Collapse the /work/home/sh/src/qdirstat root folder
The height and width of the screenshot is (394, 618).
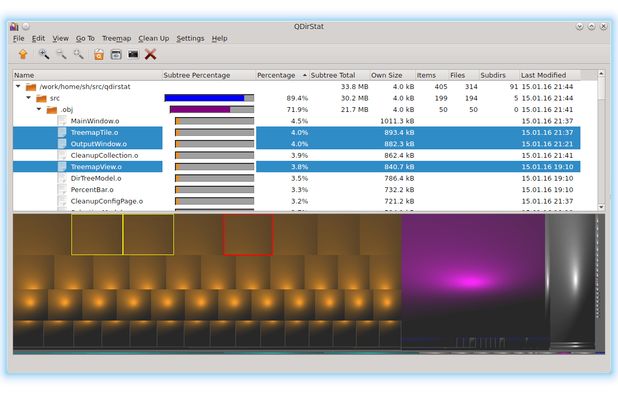(x=18, y=86)
